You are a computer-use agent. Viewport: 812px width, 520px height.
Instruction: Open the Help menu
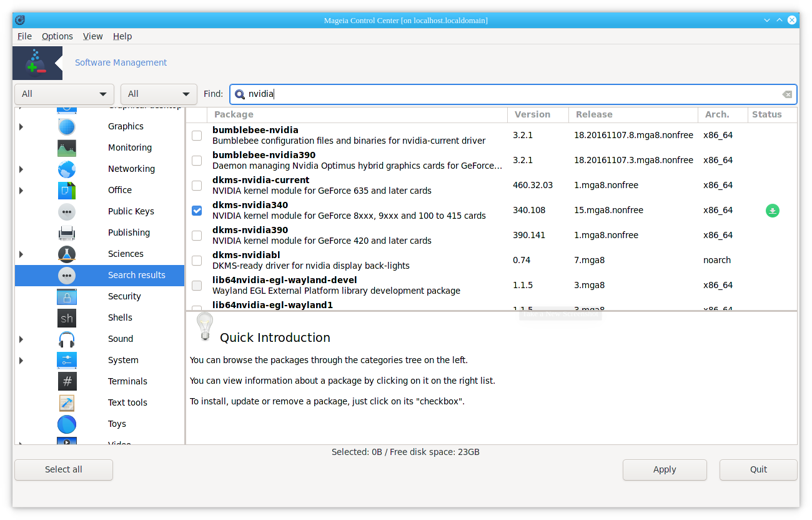coord(122,36)
